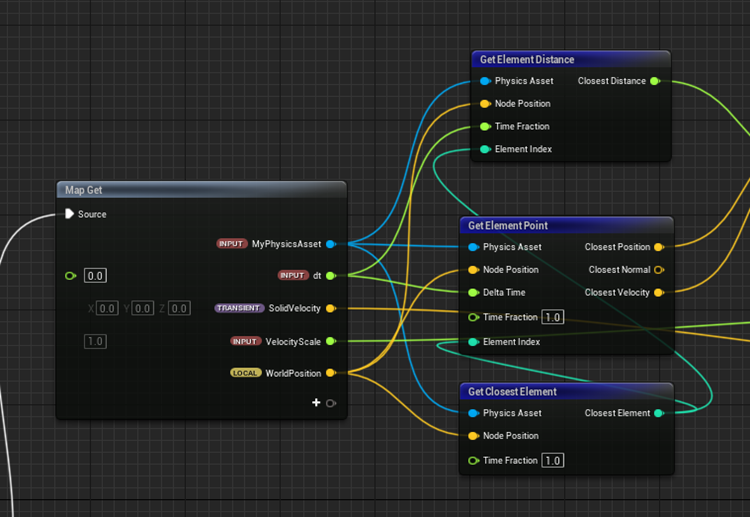Click the Y value field of SolidVelocity
750x517 pixels.
[x=143, y=308]
